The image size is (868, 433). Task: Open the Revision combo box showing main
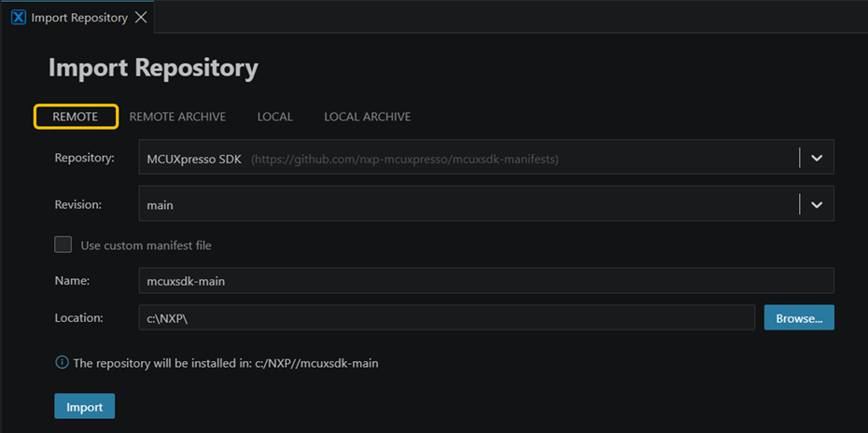(486, 203)
